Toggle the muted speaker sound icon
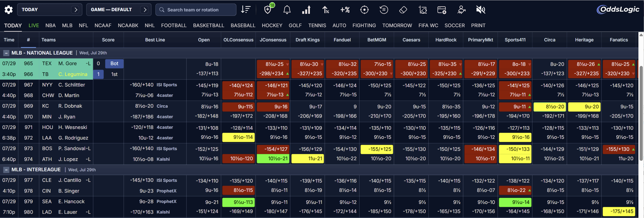644x218 pixels. click(x=480, y=10)
